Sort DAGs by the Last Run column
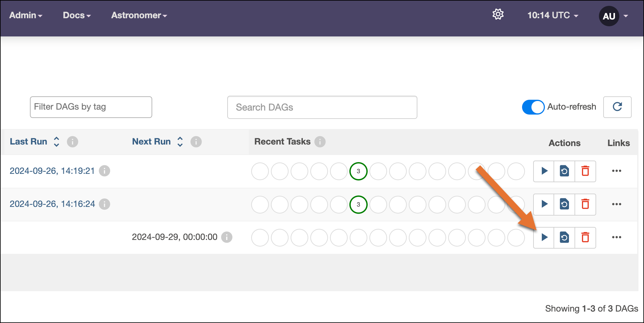644x323 pixels. coord(56,142)
